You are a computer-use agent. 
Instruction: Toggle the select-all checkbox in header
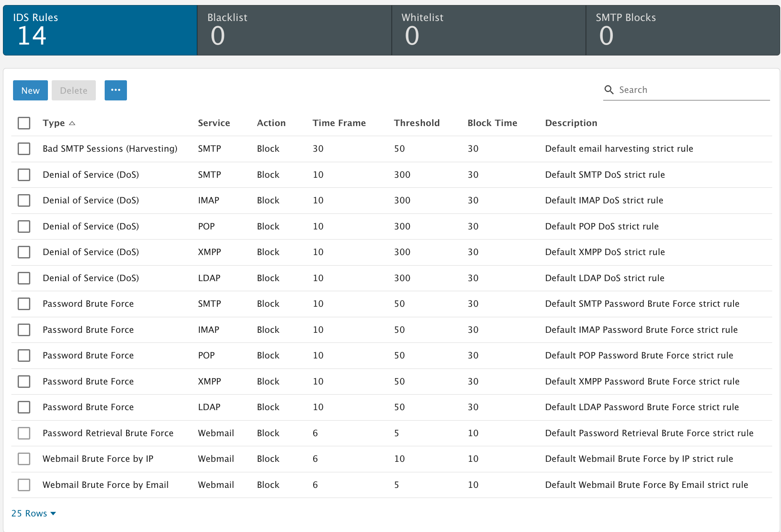[x=24, y=123]
